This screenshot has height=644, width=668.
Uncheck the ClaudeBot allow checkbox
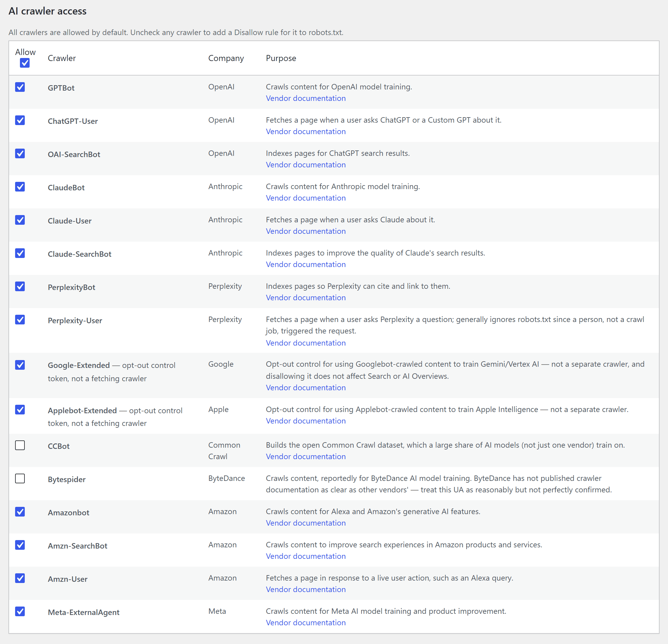pyautogui.click(x=20, y=187)
